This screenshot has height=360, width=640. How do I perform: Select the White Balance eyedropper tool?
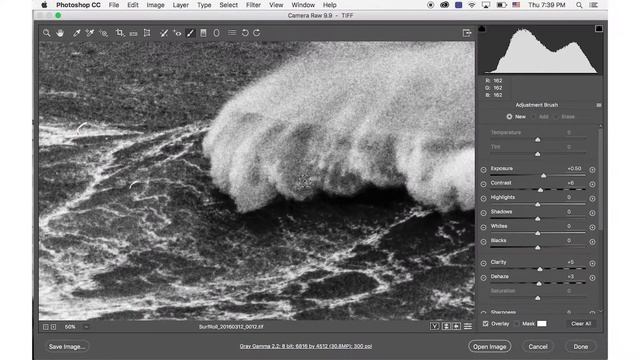pyautogui.click(x=76, y=33)
